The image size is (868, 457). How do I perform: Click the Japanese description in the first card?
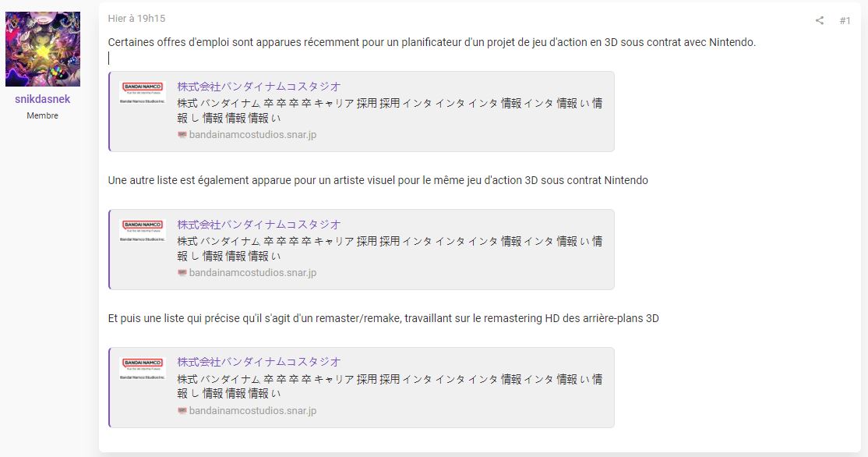tap(390, 110)
